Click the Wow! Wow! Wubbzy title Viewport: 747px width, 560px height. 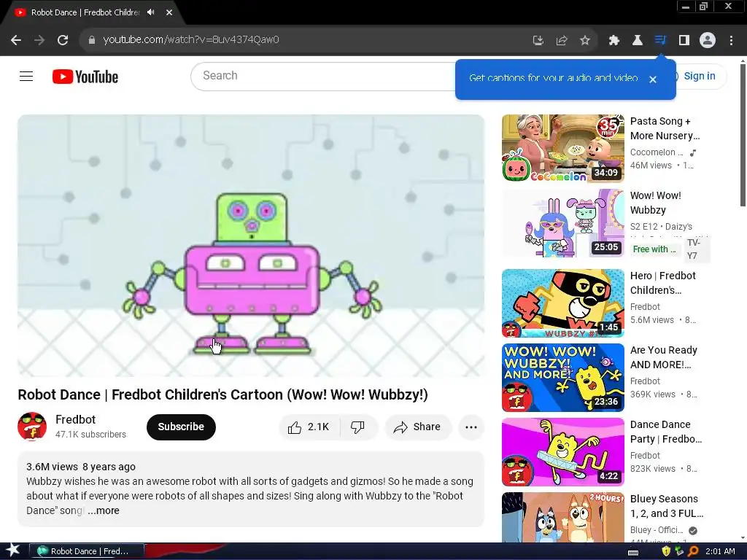click(656, 203)
